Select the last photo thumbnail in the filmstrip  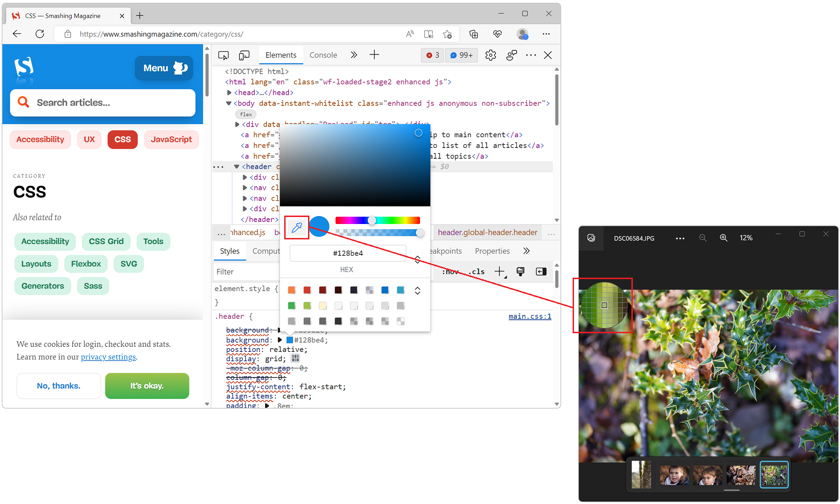pos(774,474)
